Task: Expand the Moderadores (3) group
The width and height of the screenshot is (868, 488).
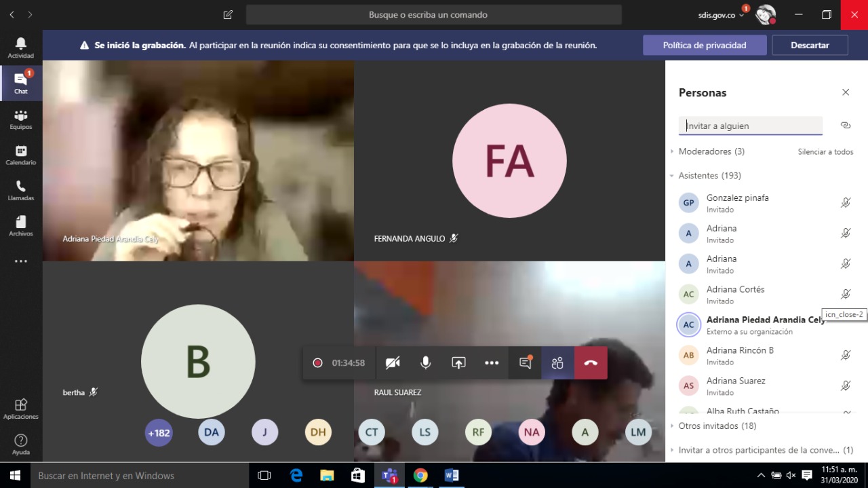Action: click(711, 151)
